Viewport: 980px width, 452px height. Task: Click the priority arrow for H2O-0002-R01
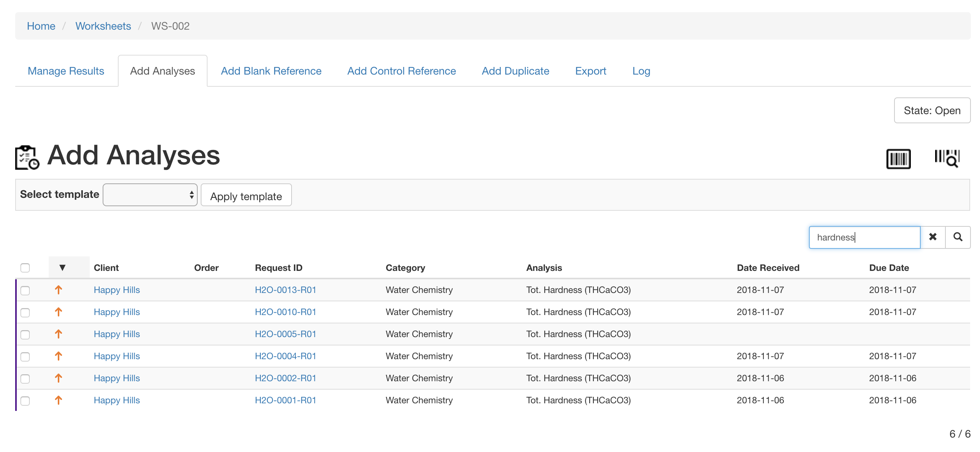[58, 378]
